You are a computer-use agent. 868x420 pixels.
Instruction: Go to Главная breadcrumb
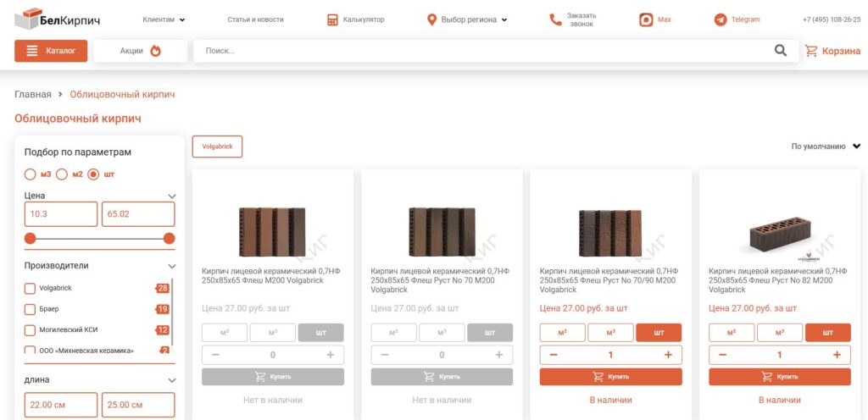(x=33, y=95)
